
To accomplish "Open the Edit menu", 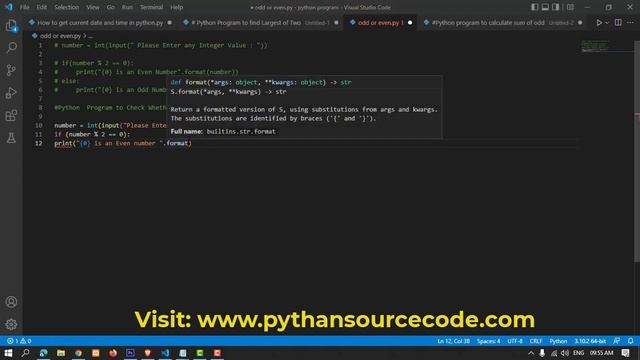I will [42, 7].
